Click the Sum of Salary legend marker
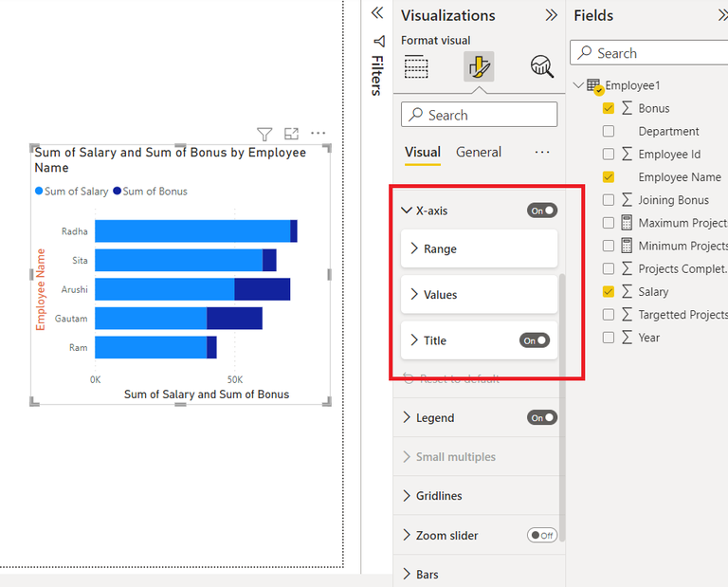Screen dimensions: 728x587 (39, 191)
